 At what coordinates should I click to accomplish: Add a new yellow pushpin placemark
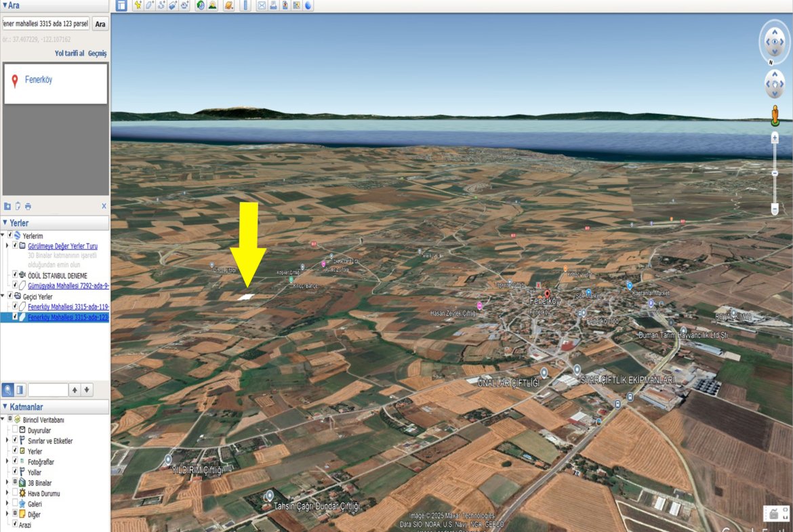[x=138, y=5]
